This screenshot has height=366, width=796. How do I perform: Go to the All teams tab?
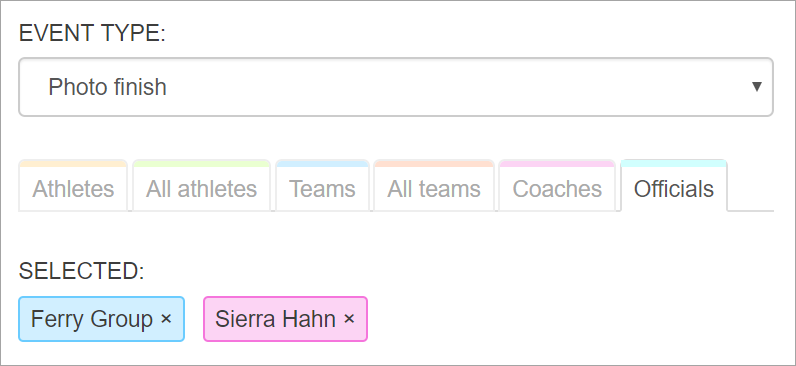click(x=434, y=186)
